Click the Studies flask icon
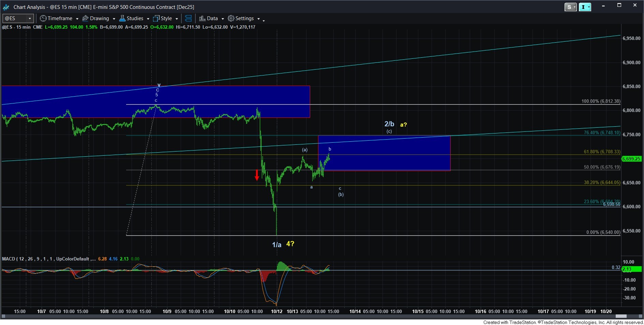This screenshot has height=325, width=644. tap(122, 18)
